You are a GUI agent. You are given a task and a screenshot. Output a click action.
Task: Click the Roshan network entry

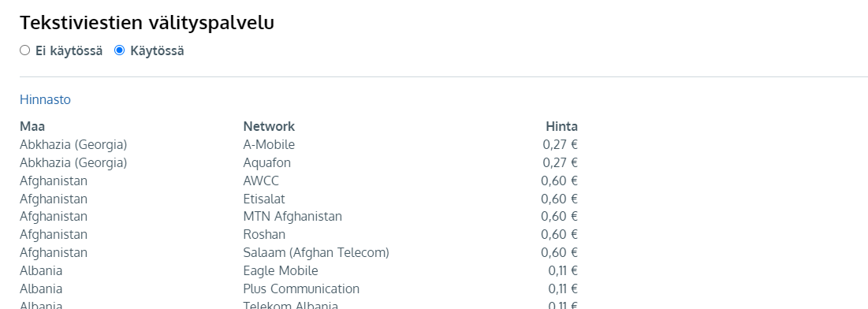coord(265,235)
